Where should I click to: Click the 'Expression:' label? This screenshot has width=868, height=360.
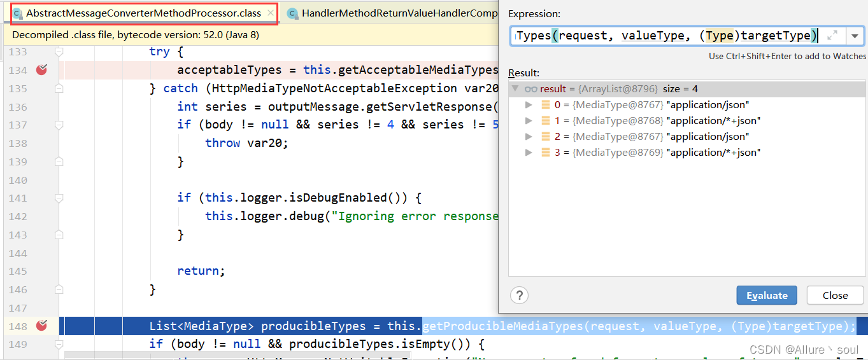click(x=534, y=14)
